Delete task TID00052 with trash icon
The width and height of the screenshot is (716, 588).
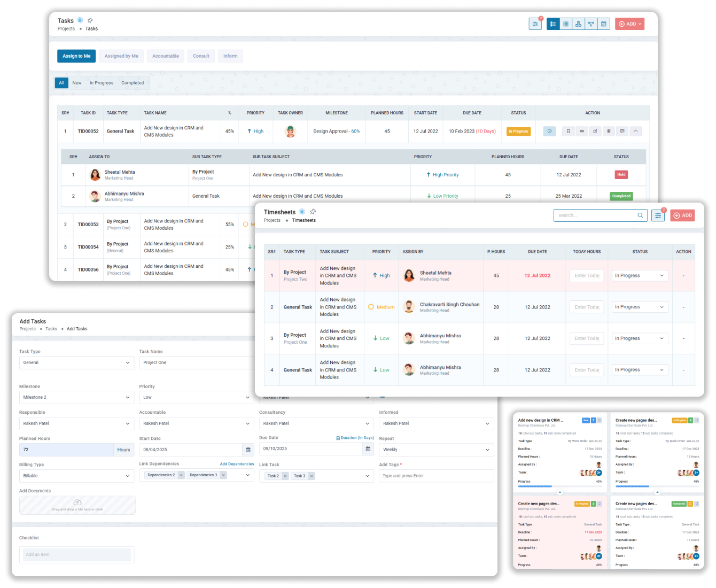point(609,131)
